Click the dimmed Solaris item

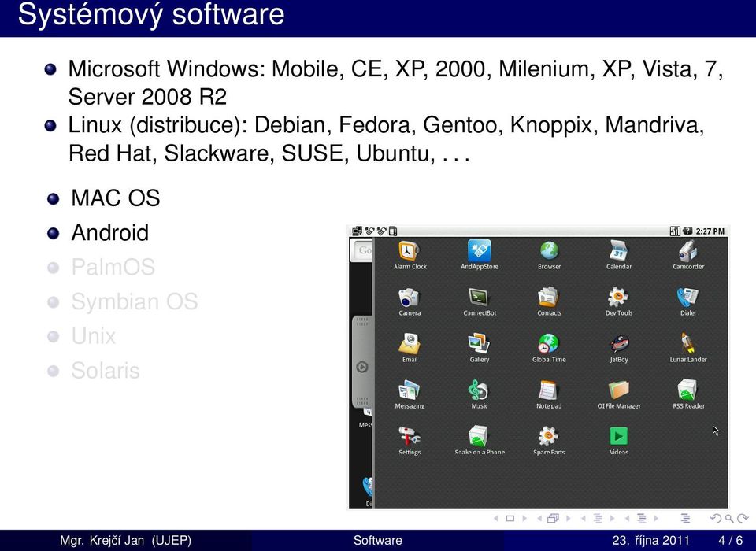pos(106,371)
